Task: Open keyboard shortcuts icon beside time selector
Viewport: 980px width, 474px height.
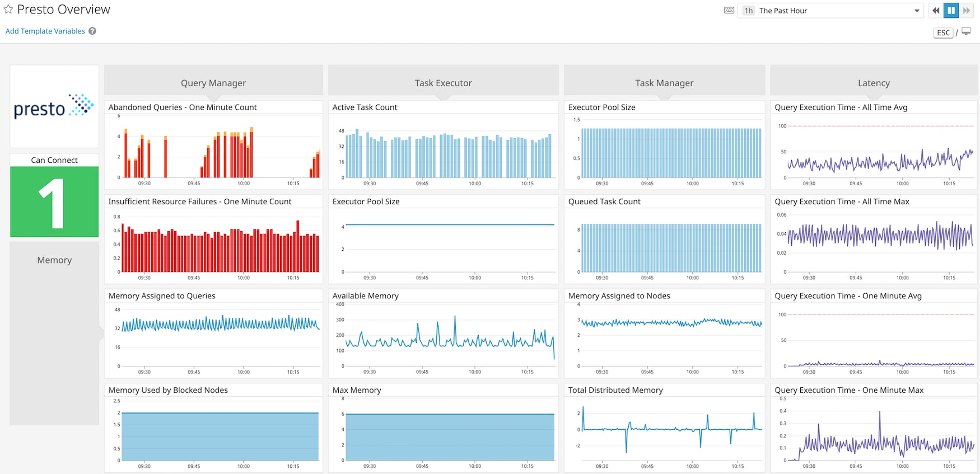Action: coord(729,11)
